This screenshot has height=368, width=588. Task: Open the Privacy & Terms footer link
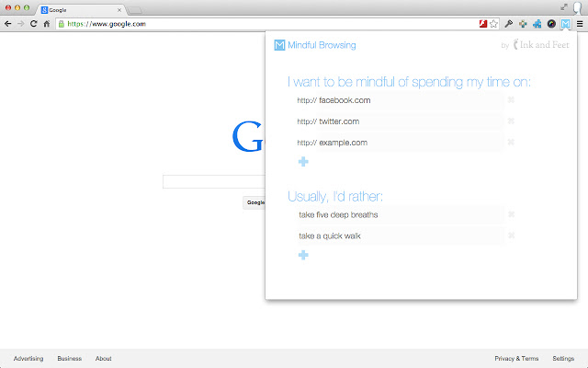tap(516, 358)
